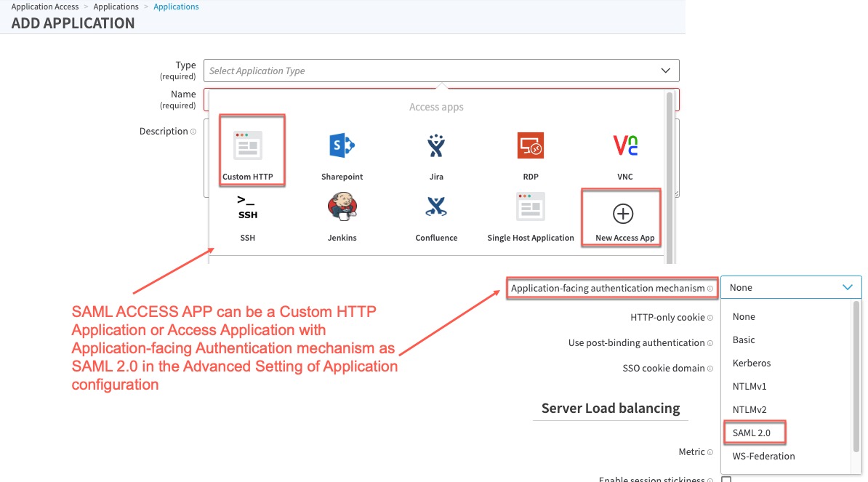This screenshot has height=482, width=868.
Task: Enable session stickiness checkbox
Action: pos(726,479)
